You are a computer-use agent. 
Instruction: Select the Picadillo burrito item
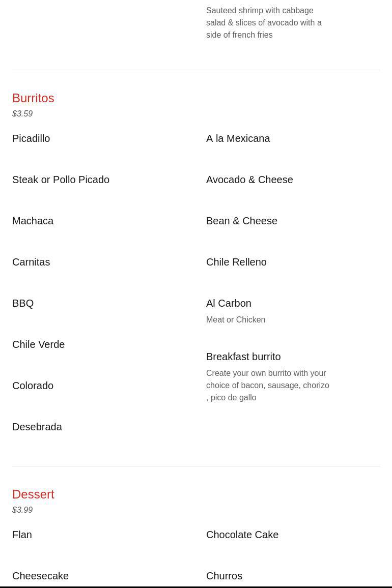[31, 138]
